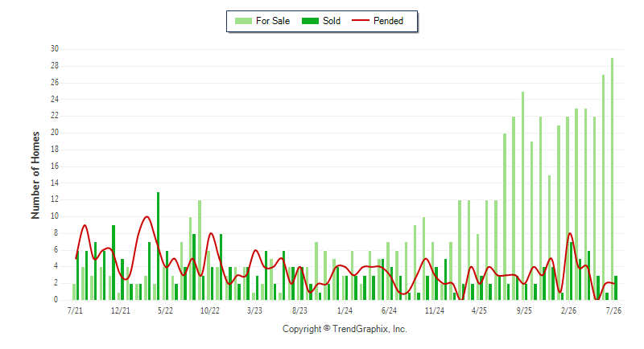Viewport: 644px width, 349px height.
Task: Select the Sold legend label
Action: [332, 21]
